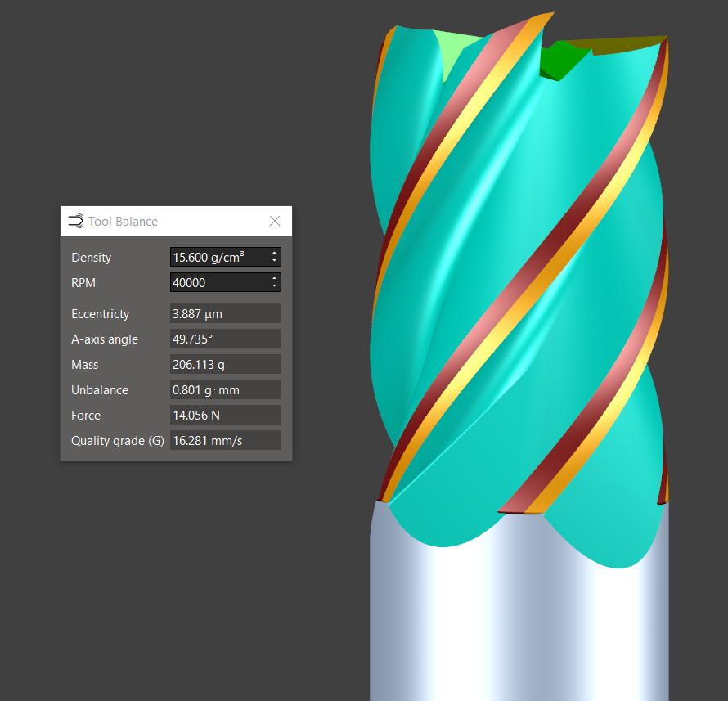
Task: Select the gray cylindrical tool shank
Action: tap(515, 622)
